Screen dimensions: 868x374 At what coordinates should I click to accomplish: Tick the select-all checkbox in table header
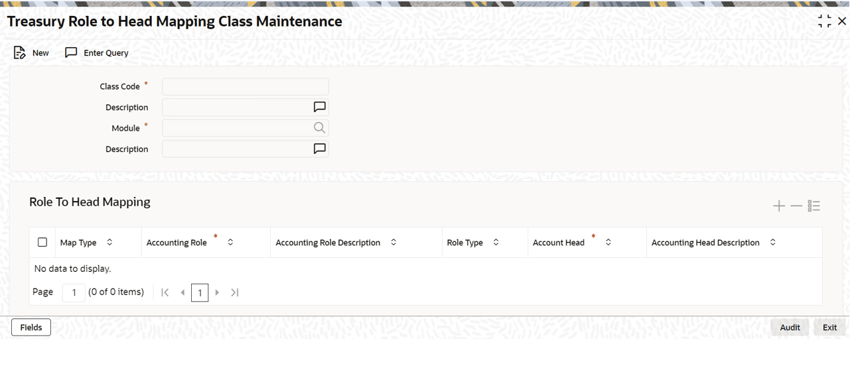click(42, 243)
